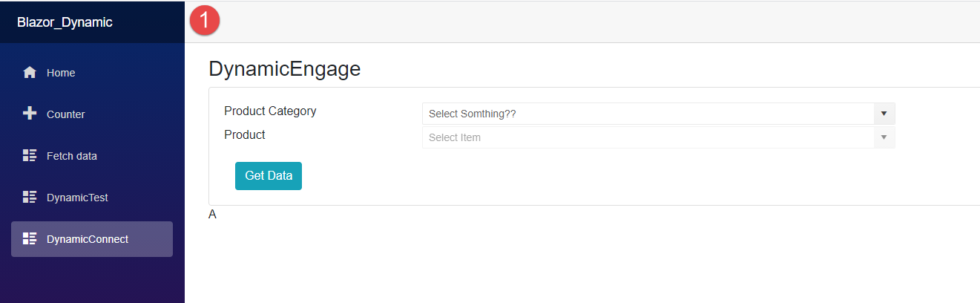
Task: Expand the Product dropdown arrow
Action: (884, 137)
